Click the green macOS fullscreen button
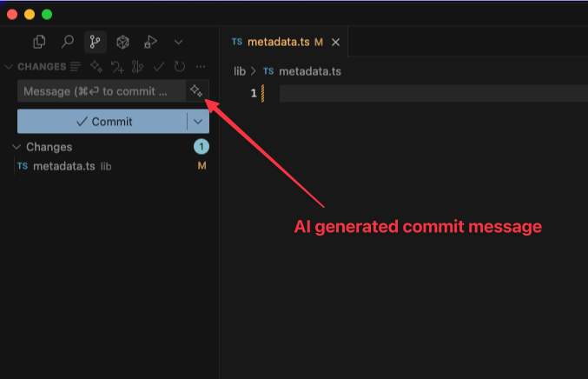The image size is (588, 379). point(47,15)
